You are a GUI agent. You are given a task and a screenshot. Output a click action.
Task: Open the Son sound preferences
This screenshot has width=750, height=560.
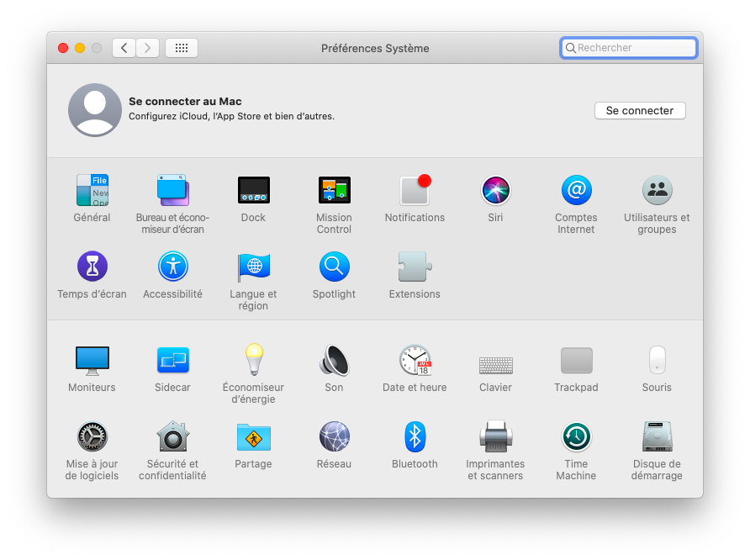tap(335, 360)
